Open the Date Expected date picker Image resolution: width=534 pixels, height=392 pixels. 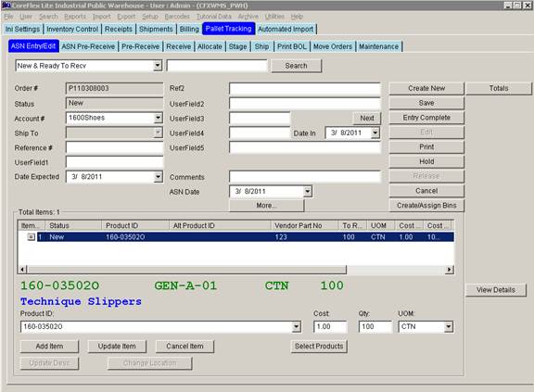158,177
